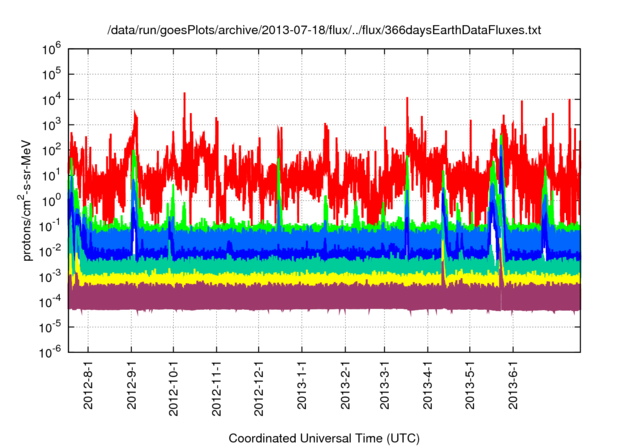
Task: Click the y-axis tick label 10^3
Action: (x=51, y=125)
